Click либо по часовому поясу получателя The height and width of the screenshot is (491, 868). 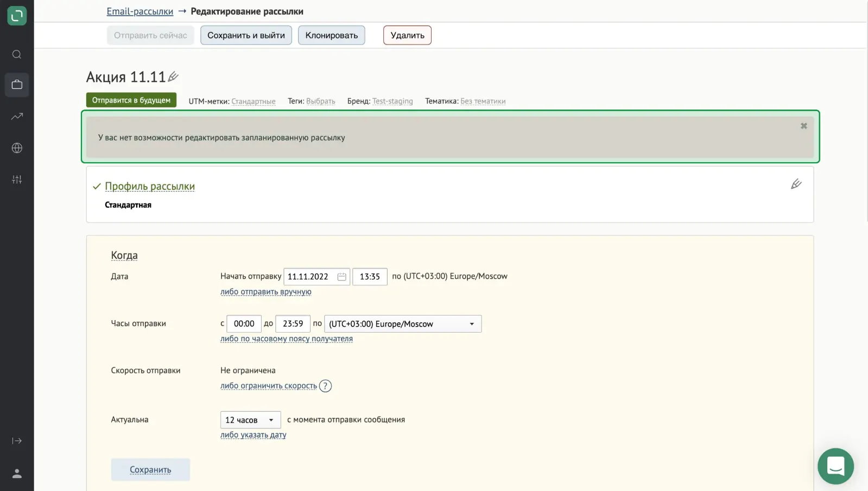point(286,339)
